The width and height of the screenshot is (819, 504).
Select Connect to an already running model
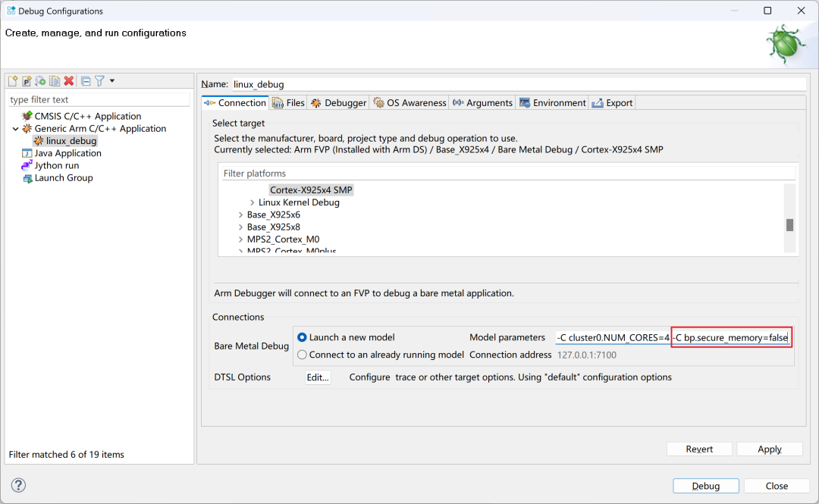pyautogui.click(x=303, y=355)
